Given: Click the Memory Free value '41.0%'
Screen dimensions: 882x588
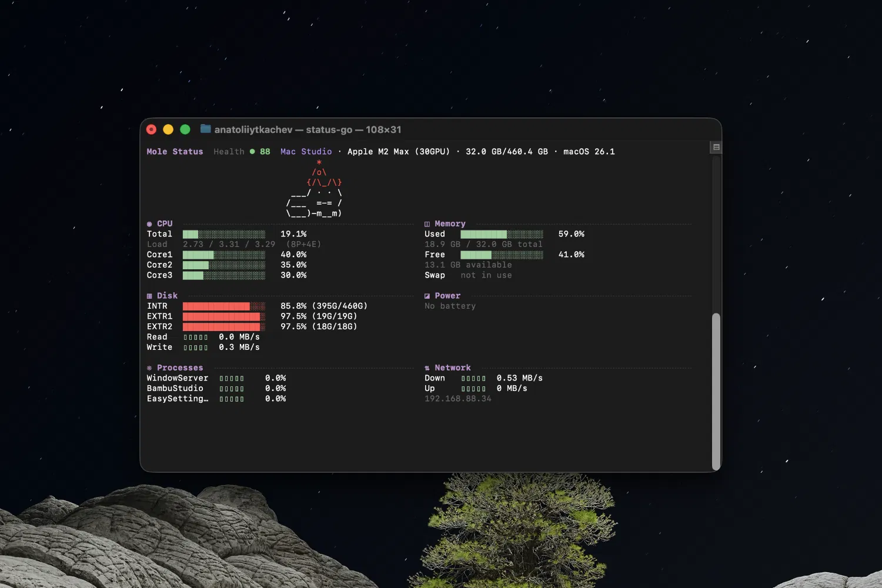Looking at the screenshot, I should (x=572, y=255).
